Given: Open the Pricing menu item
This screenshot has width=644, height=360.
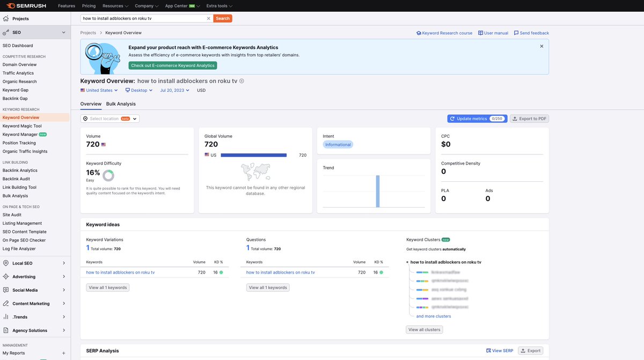Looking at the screenshot, I should (89, 6).
